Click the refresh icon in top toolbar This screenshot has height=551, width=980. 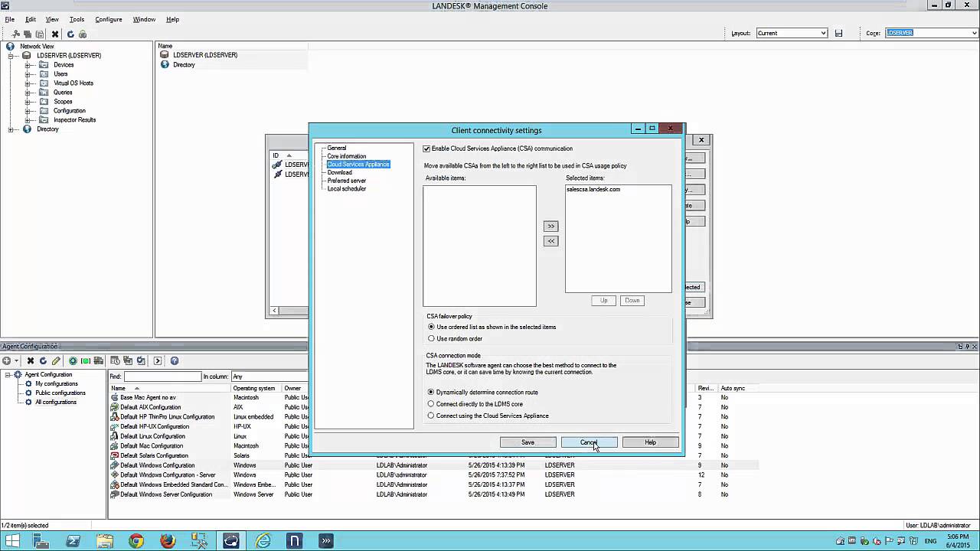70,34
